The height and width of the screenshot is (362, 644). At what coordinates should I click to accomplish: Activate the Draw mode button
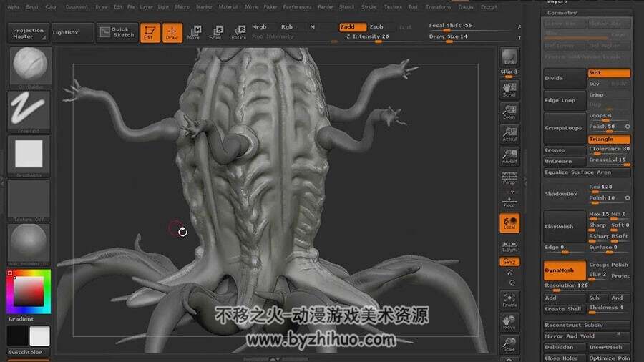tap(172, 33)
